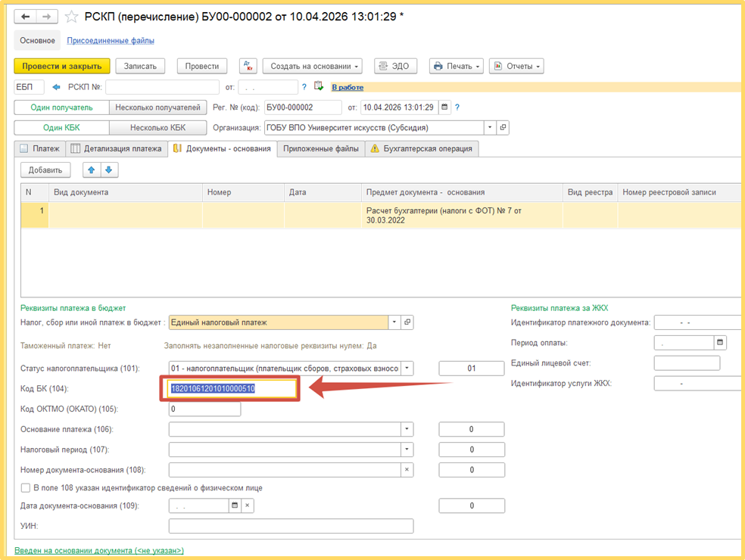Select Несколько получателей toggle
745x560 pixels.
tap(157, 107)
